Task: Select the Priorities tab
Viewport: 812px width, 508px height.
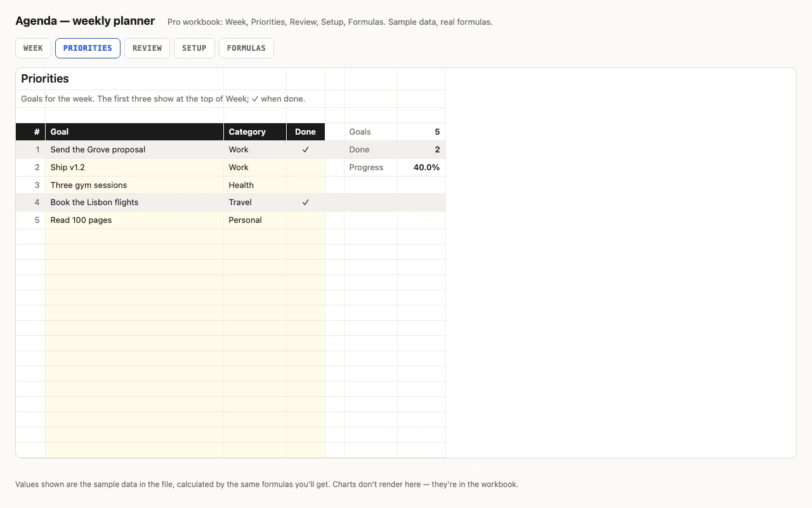Action: tap(88, 48)
